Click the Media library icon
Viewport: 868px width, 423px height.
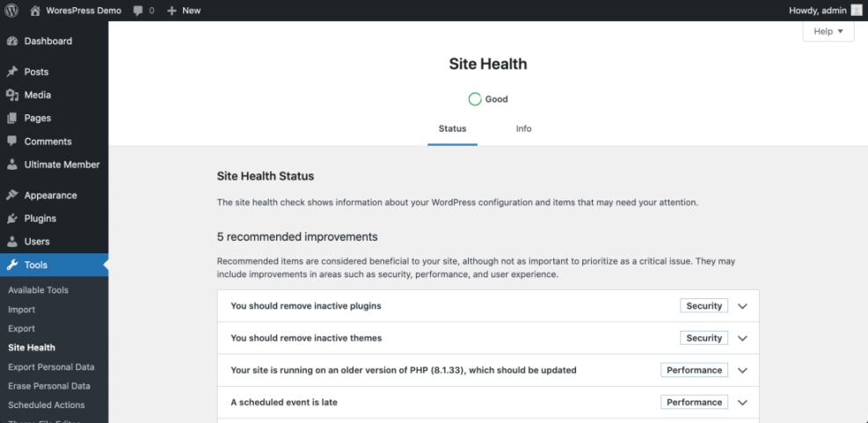[x=12, y=95]
